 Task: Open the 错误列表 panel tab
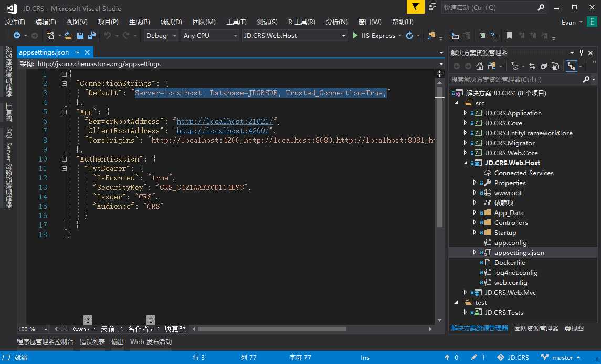pos(92,341)
